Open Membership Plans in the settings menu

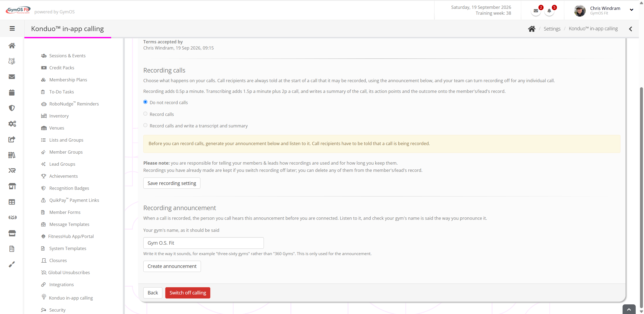pos(68,80)
